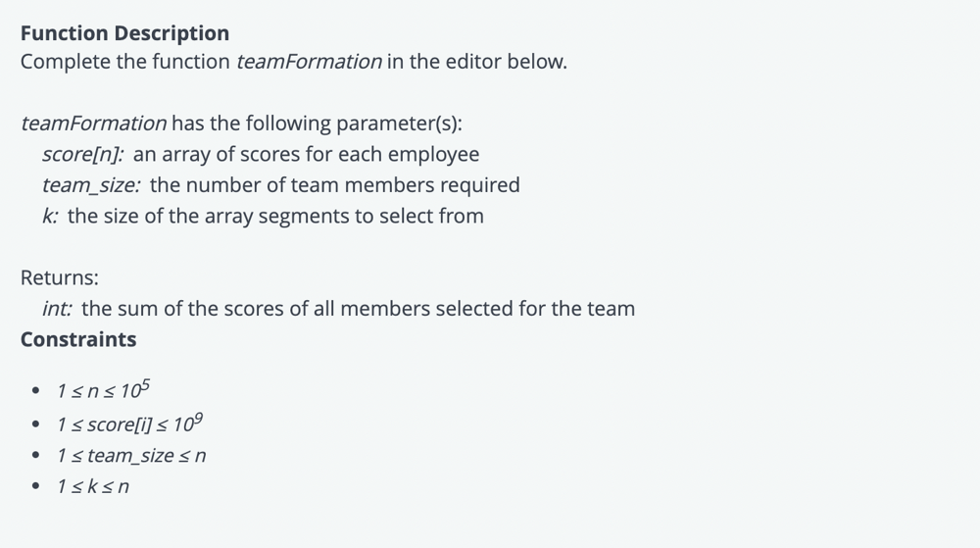Click teamFormation in the parameters line
Viewport: 980px width, 548px height.
[x=94, y=124]
